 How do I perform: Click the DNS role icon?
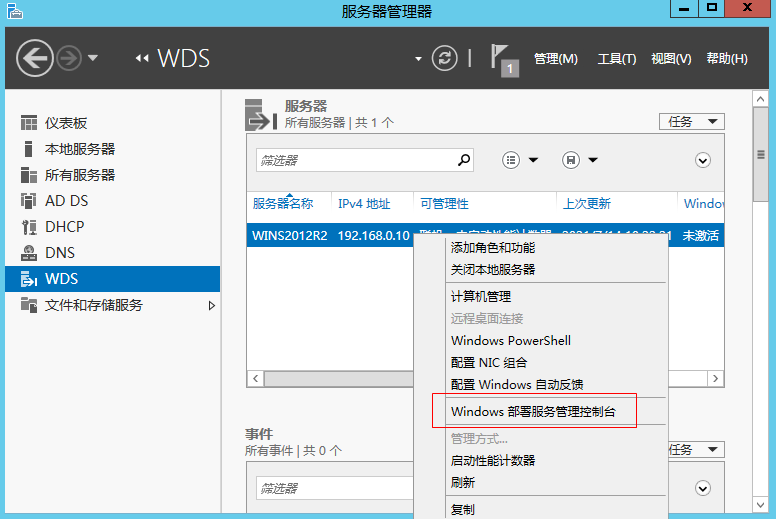click(x=29, y=253)
